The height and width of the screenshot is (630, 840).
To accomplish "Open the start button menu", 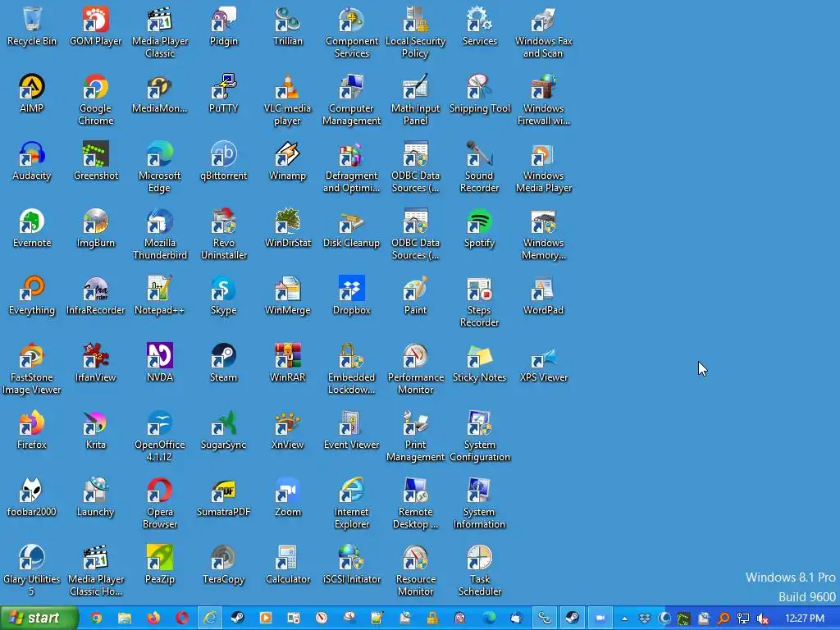I will (x=39, y=619).
